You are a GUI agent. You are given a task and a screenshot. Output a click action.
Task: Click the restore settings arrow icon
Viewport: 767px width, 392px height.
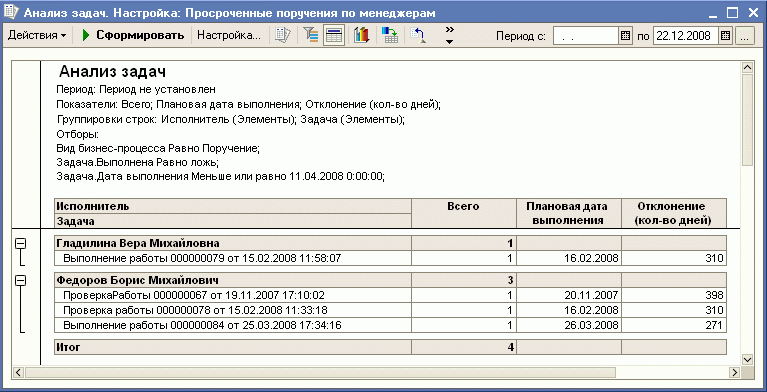[418, 36]
